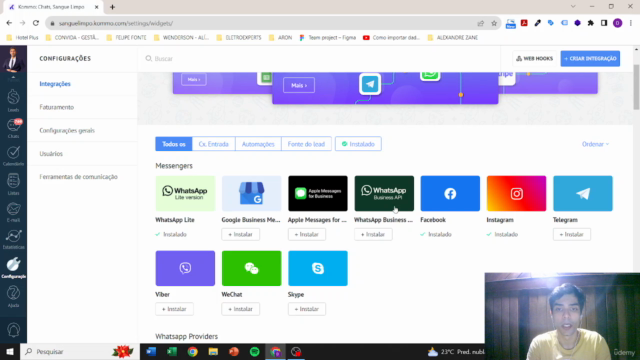This screenshot has height=360, width=640.
Task: Open Configurações in the left sidebar
Action: (13, 267)
